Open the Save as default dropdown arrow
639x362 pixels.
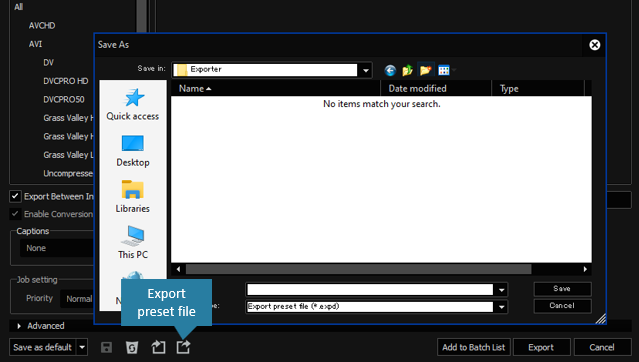click(82, 347)
